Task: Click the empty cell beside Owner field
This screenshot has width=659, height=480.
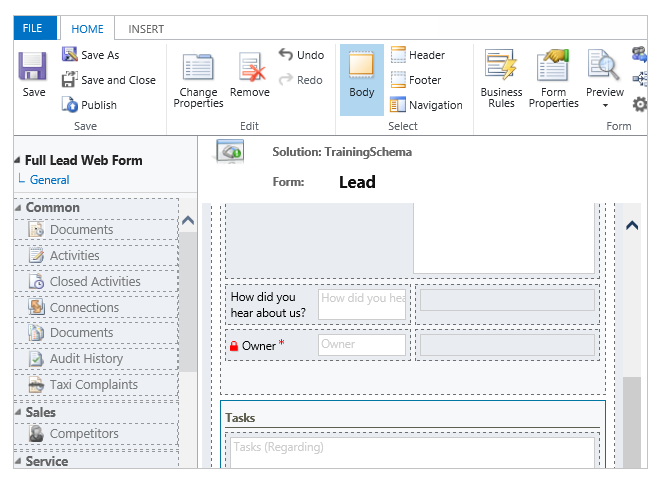Action: [x=507, y=345]
